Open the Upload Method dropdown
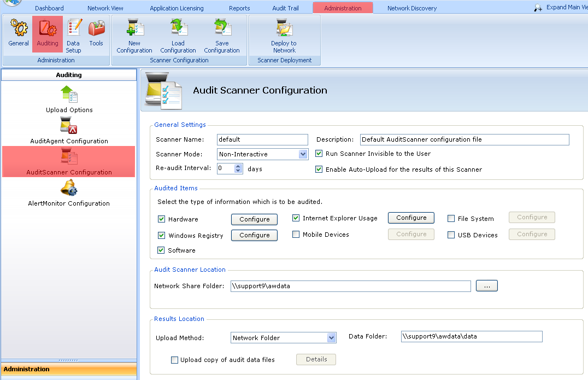The image size is (588, 380). pos(331,337)
